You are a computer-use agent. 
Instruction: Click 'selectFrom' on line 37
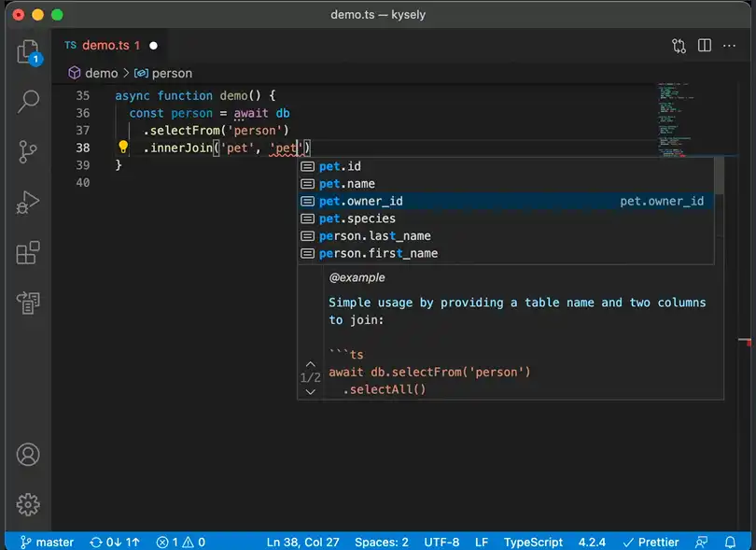point(185,131)
